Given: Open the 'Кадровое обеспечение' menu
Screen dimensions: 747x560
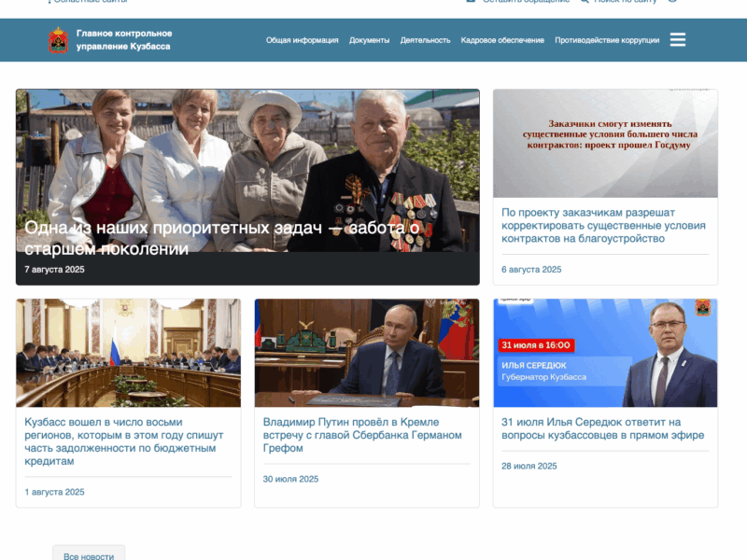Looking at the screenshot, I should tap(502, 40).
